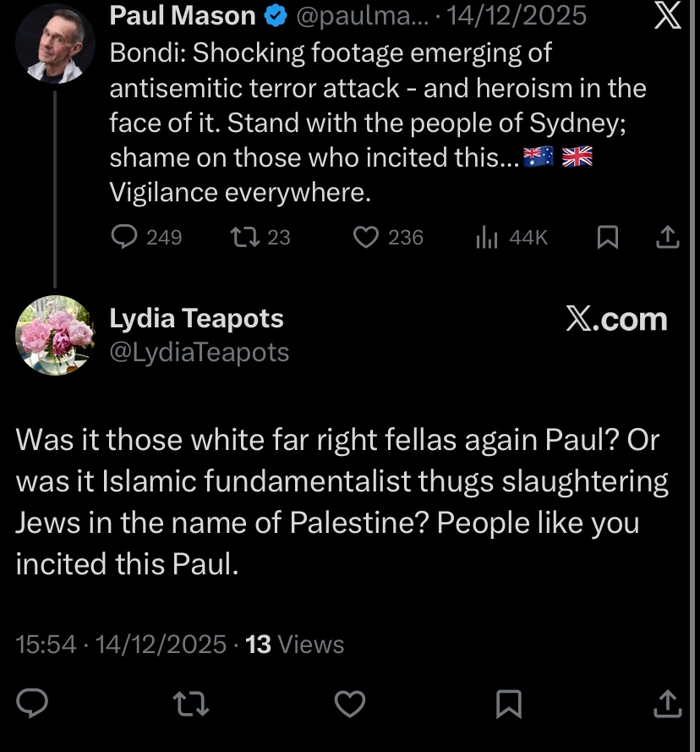Click the Lydia Teapots display name
Screen dimensions: 700x752
(197, 318)
